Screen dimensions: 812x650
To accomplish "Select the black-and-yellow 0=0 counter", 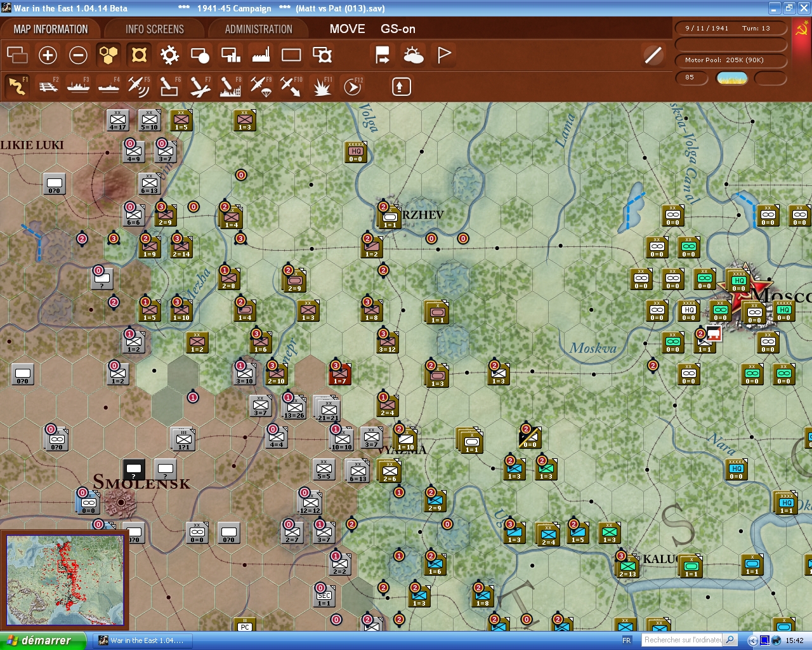I will [x=530, y=437].
